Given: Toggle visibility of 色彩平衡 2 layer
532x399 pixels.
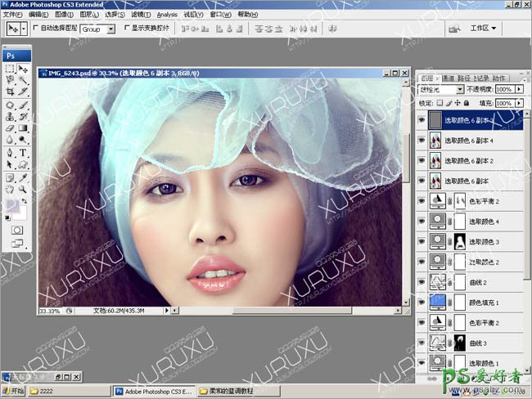Looking at the screenshot, I should tap(422, 200).
